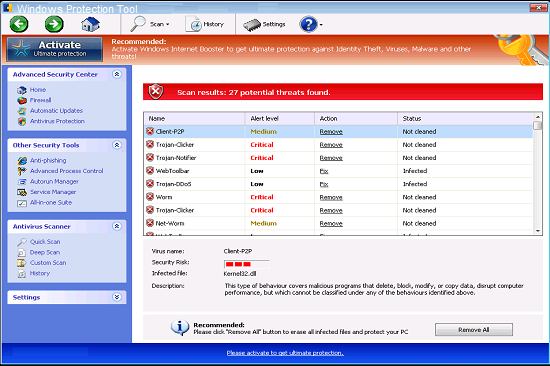This screenshot has height=366, width=550.
Task: Sort by the Alert level column header
Action: [x=280, y=119]
